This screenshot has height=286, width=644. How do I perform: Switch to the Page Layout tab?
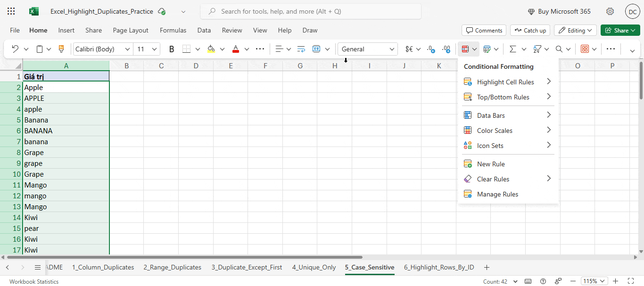coord(131,30)
